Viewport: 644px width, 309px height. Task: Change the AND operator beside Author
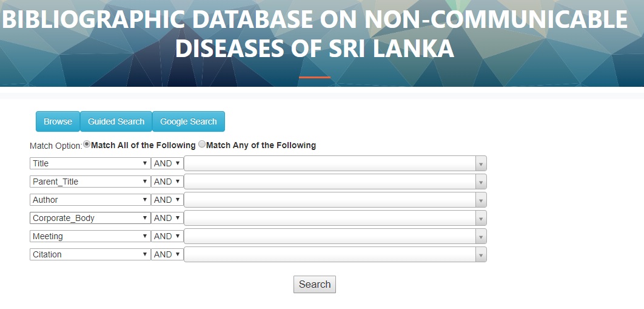click(167, 200)
